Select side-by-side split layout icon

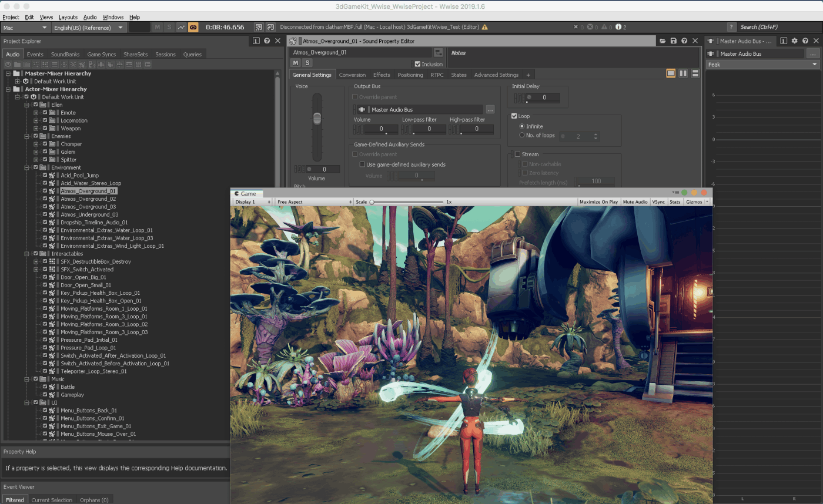683,73
